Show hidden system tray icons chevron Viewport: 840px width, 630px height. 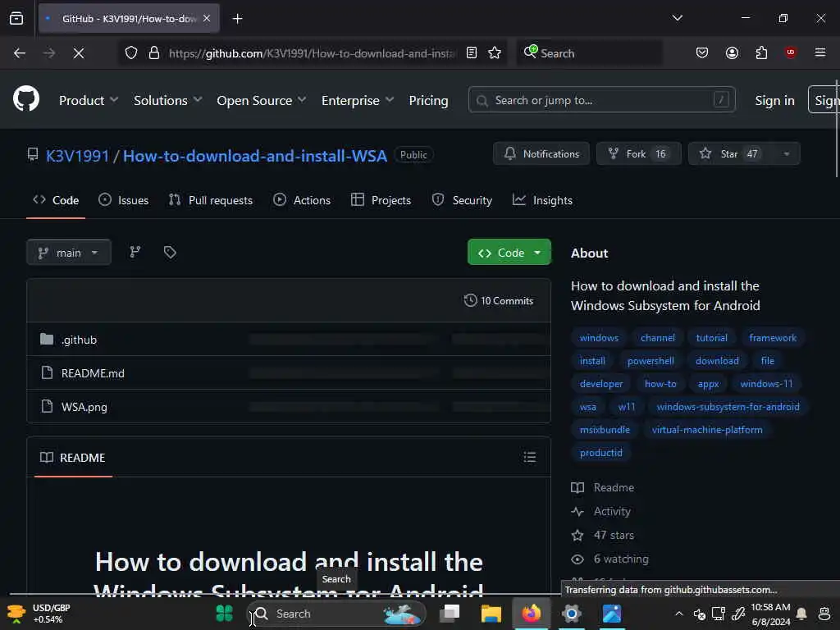click(678, 614)
